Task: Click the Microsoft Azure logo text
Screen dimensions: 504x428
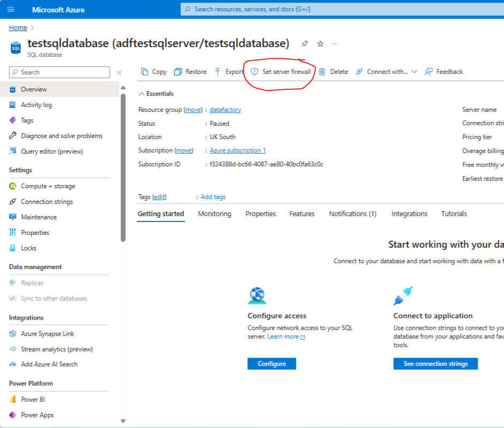Action: pyautogui.click(x=58, y=10)
